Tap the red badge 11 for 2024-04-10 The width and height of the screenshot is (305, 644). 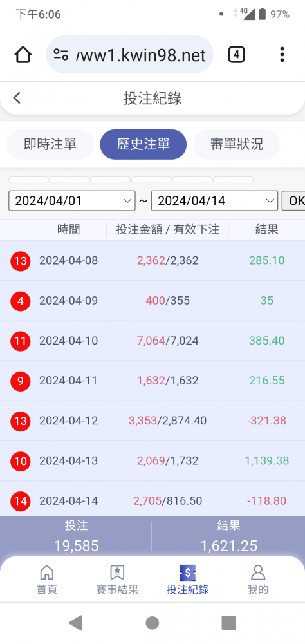(21, 341)
